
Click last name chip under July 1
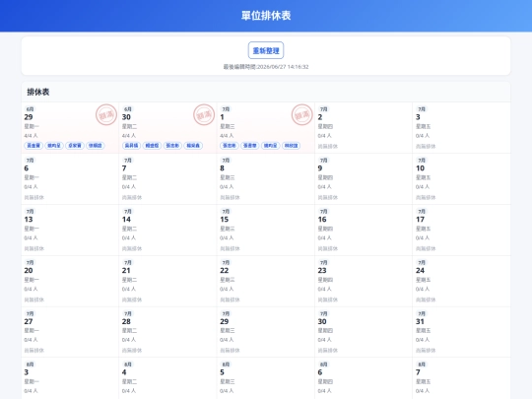click(291, 146)
